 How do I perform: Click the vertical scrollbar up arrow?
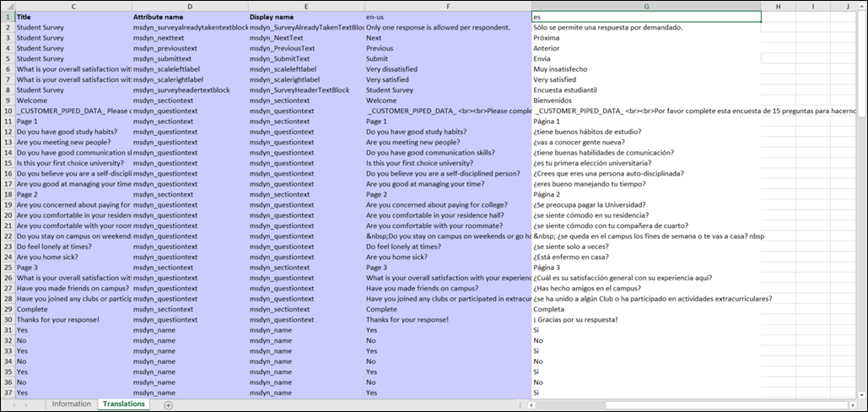pos(862,5)
